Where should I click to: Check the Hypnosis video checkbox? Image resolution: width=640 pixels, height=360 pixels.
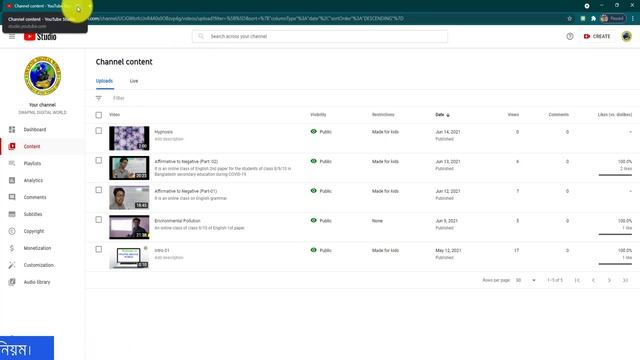coord(99,131)
